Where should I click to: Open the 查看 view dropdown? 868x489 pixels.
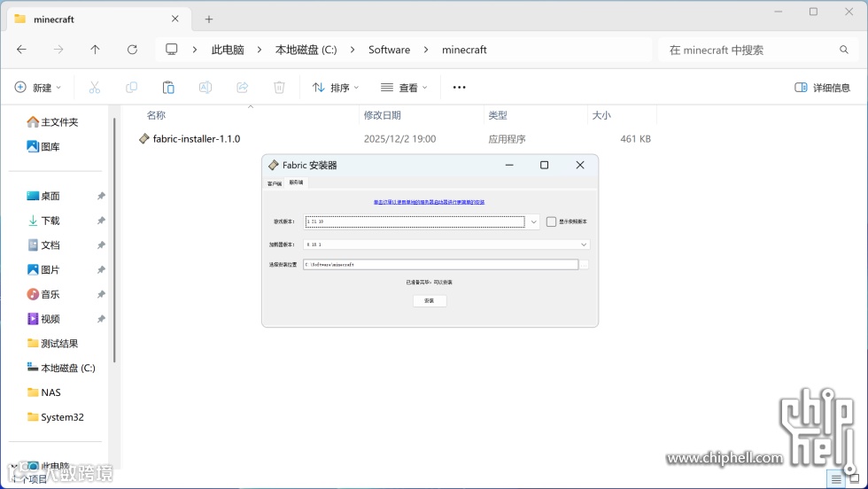pos(404,87)
